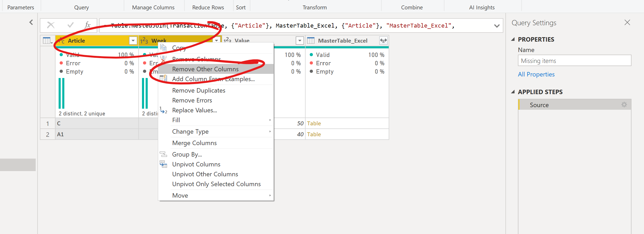644x234 pixels.
Task: Click the Article column distribution bars
Action: (61, 93)
